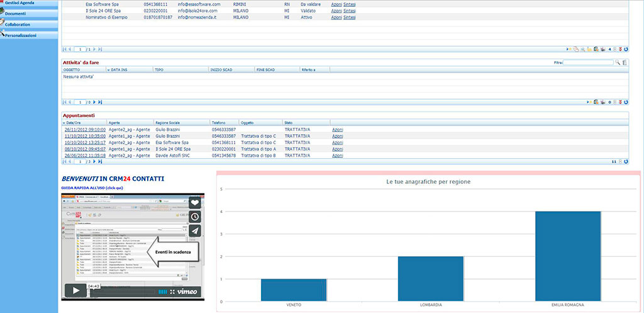This screenshot has height=313, width=644.
Task: Click export icon in Attivita' da fare footer
Action: (x=596, y=102)
